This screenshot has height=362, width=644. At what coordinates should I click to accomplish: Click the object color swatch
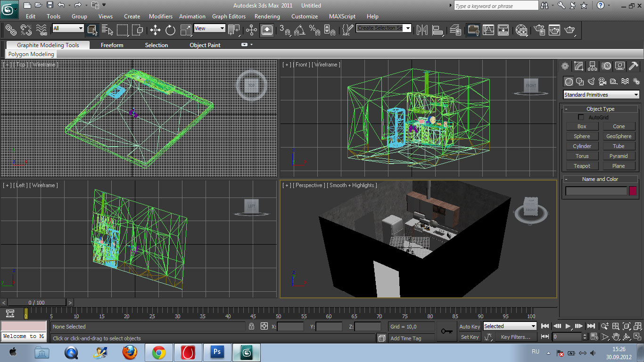click(x=632, y=191)
